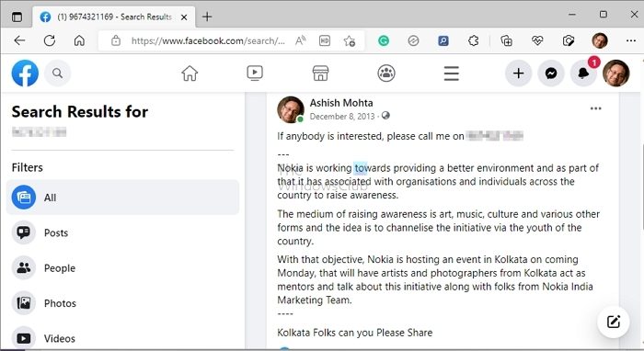
Task: Go back in the browser
Action: point(19,40)
